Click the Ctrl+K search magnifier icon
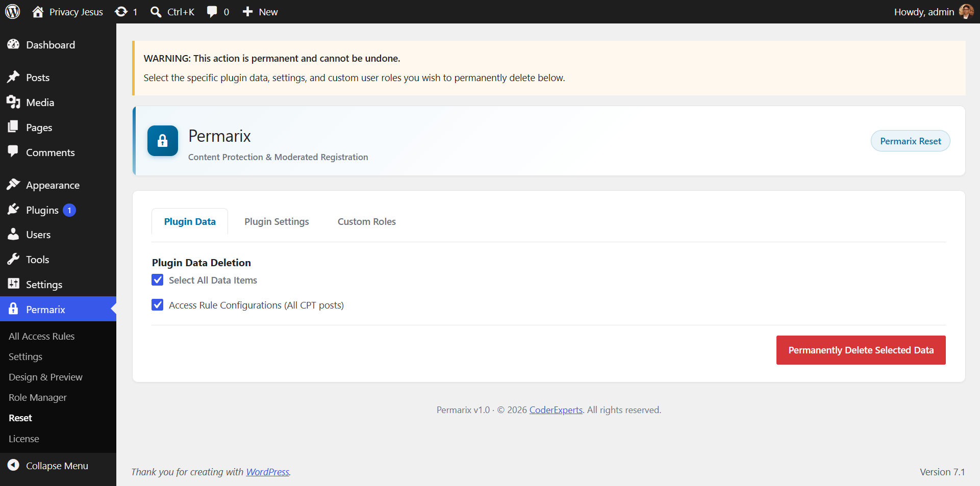 click(x=156, y=12)
